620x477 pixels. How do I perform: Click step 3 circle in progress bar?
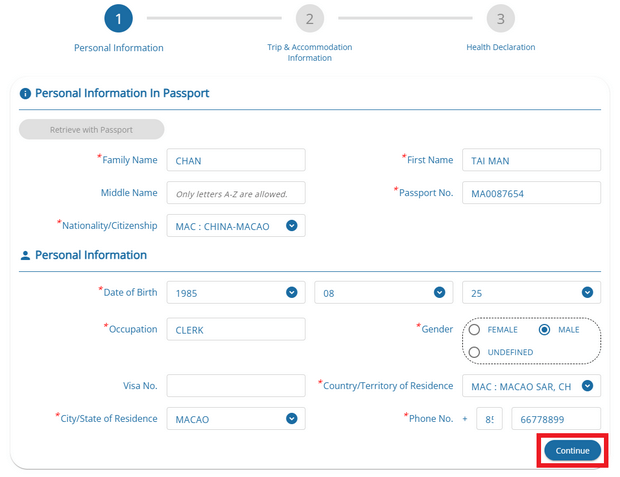point(500,18)
